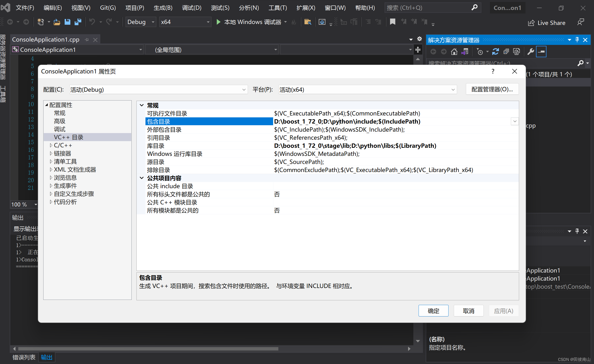
Task: Click the Undo arrow icon
Action: [x=92, y=22]
